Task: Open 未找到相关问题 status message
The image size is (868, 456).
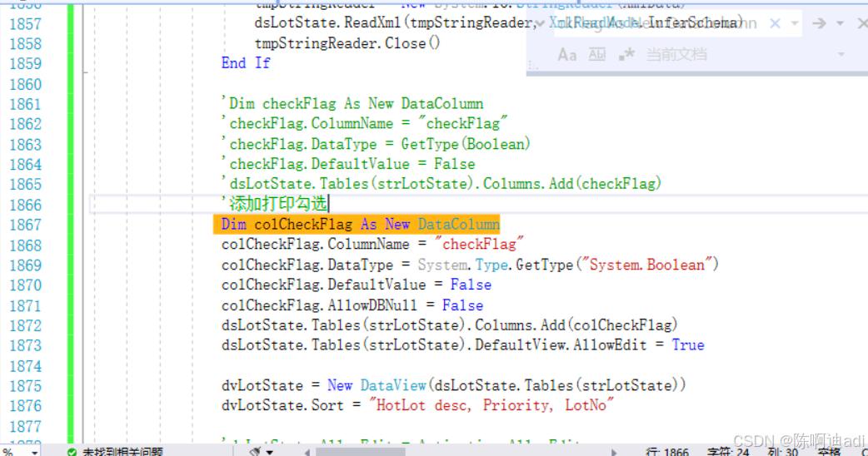Action: point(122,452)
